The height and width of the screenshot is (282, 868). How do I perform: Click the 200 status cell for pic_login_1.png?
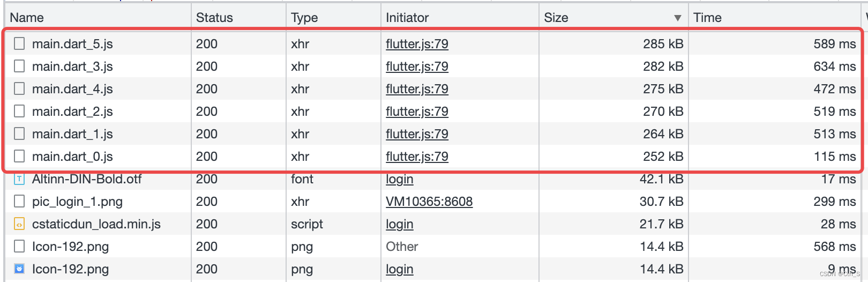[x=207, y=202]
